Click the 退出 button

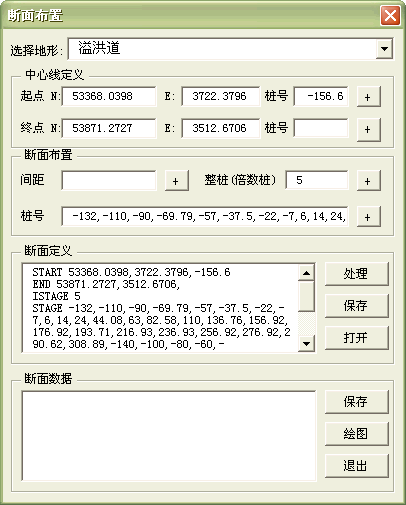[x=356, y=466]
